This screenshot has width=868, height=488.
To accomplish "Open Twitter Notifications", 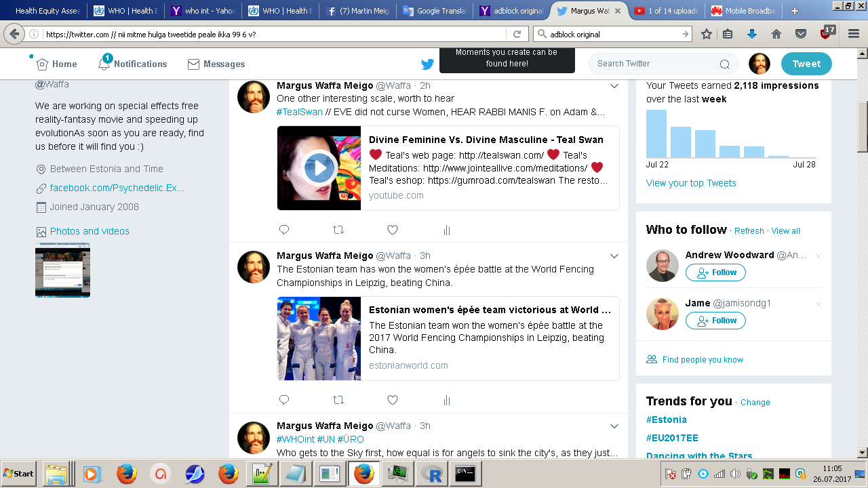I will coord(132,63).
